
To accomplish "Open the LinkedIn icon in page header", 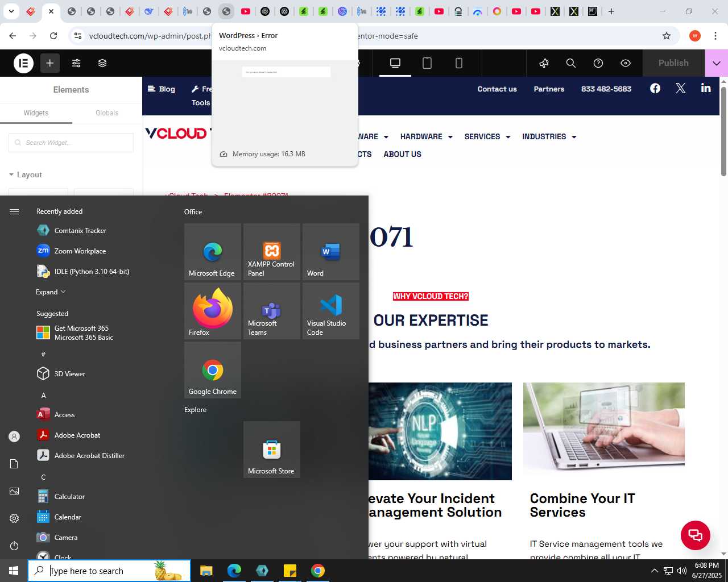I will pyautogui.click(x=706, y=88).
